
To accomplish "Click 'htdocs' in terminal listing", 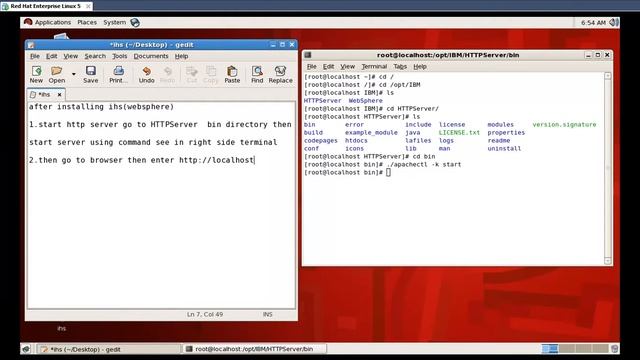I will (356, 140).
